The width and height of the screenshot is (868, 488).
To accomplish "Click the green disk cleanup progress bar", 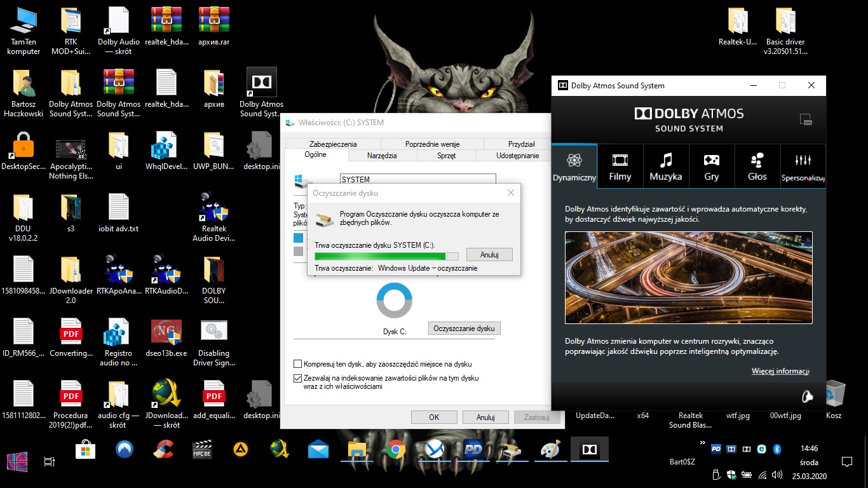I will tap(386, 256).
